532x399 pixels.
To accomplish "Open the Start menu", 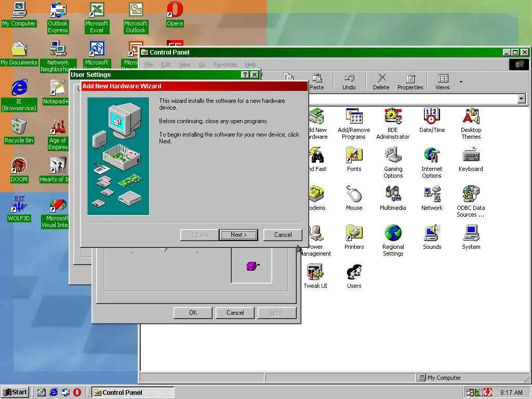I will pos(15,392).
